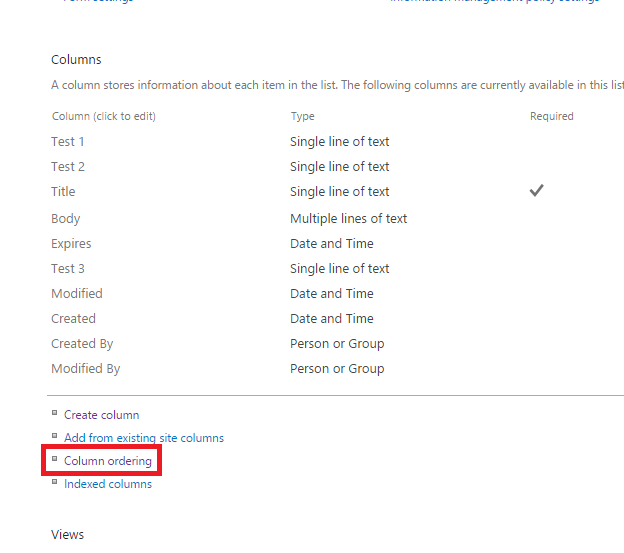
Task: Click the Required column header
Action: [x=552, y=117]
